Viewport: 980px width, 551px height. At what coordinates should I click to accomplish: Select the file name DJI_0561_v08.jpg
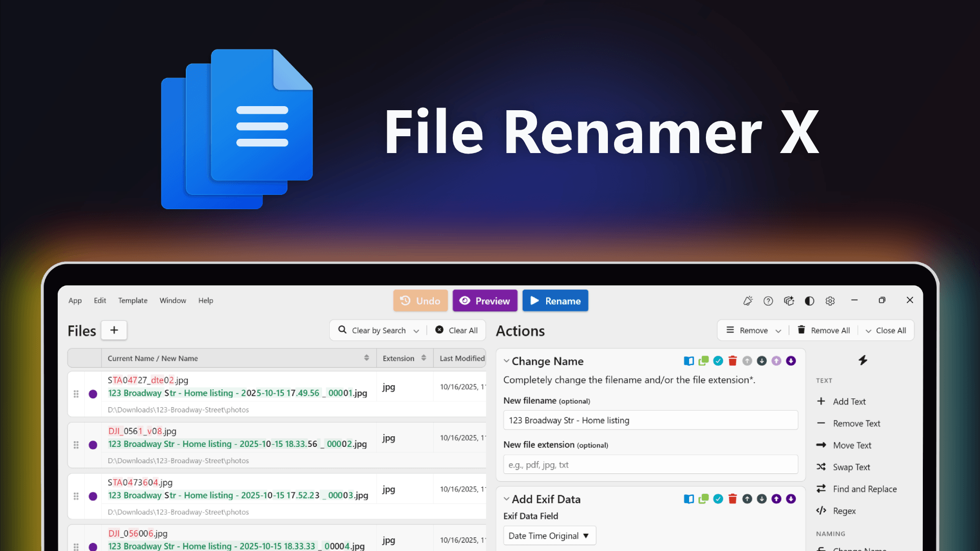coord(142,431)
